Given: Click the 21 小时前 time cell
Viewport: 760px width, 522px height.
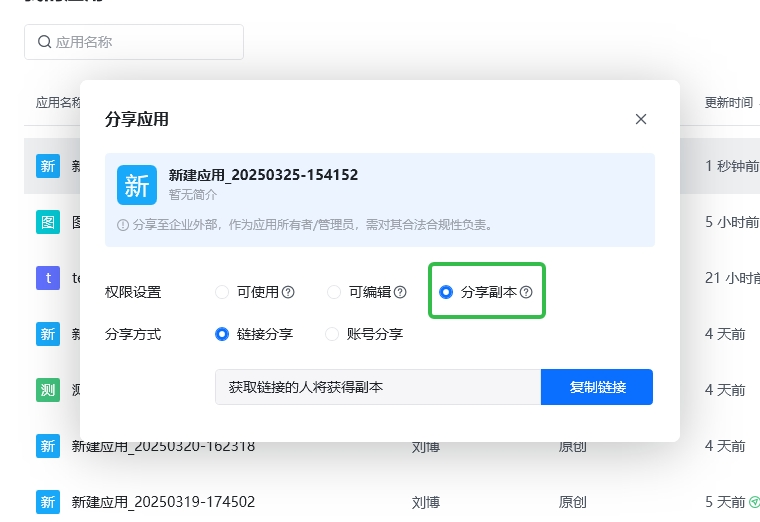Looking at the screenshot, I should (732, 278).
